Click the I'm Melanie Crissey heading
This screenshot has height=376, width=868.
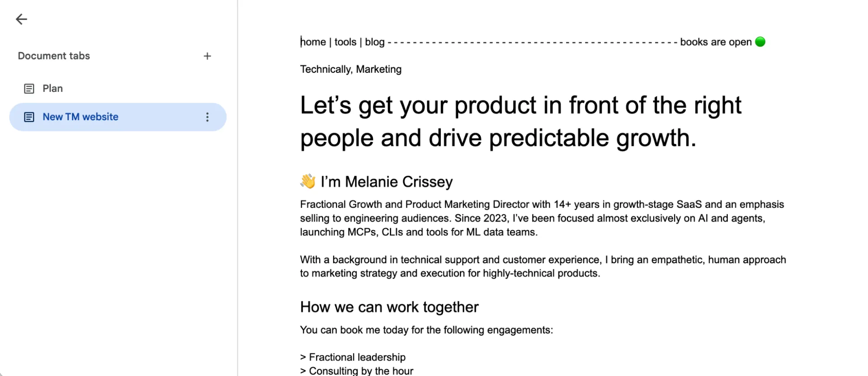[386, 181]
